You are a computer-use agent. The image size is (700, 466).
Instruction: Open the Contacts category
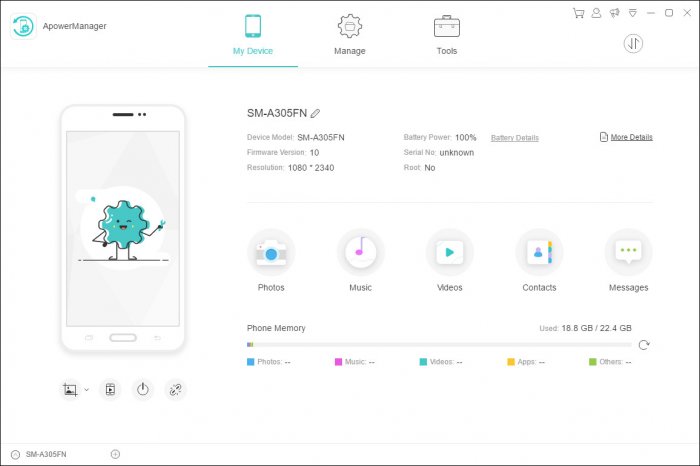click(x=539, y=261)
